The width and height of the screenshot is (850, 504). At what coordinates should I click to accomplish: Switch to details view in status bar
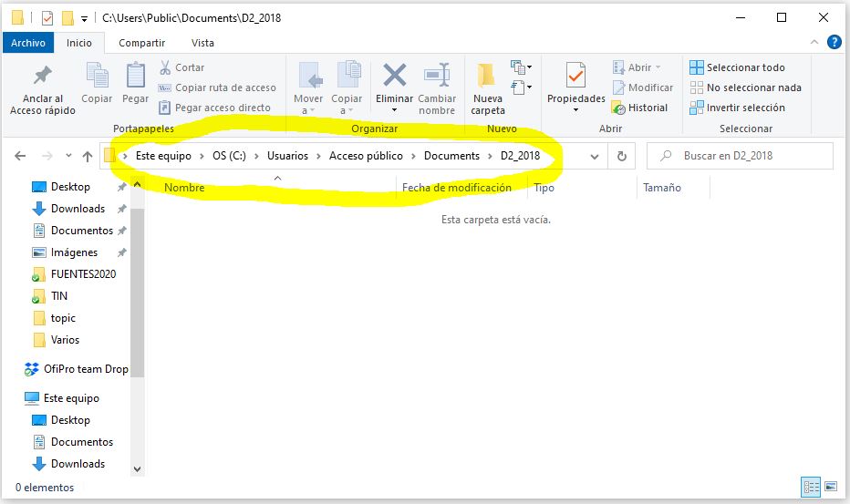tap(809, 488)
